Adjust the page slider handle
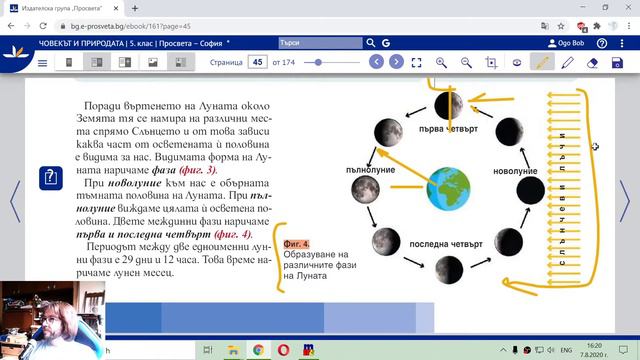 click(x=318, y=62)
